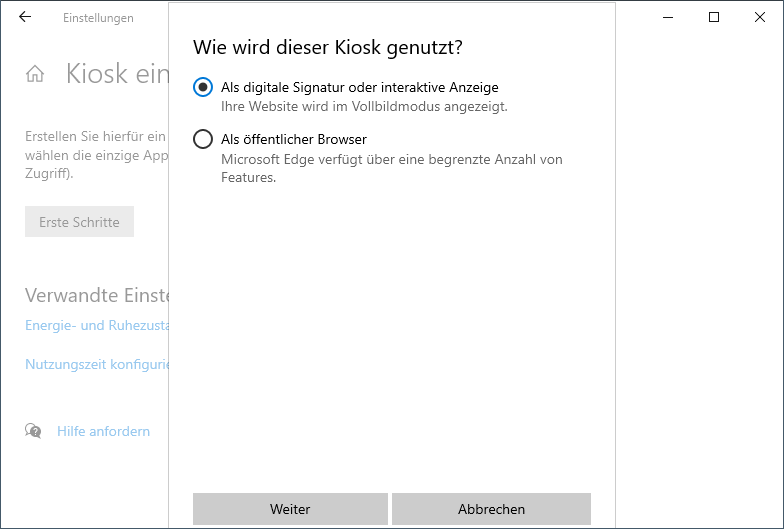Cancel the dialog with Abbrechen

pos(491,509)
